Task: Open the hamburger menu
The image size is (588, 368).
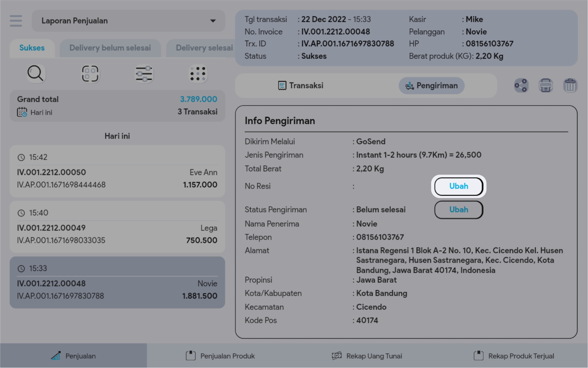Action: tap(16, 21)
